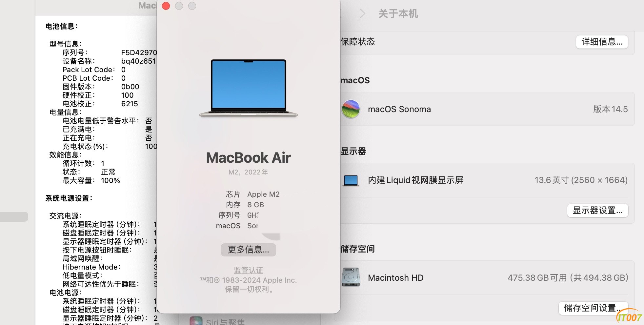Select the M2, 2022年 subtitle
The width and height of the screenshot is (644, 325).
[249, 172]
